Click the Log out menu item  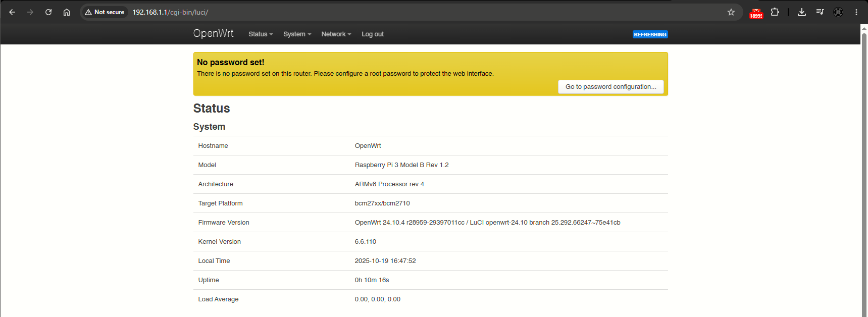pyautogui.click(x=373, y=34)
